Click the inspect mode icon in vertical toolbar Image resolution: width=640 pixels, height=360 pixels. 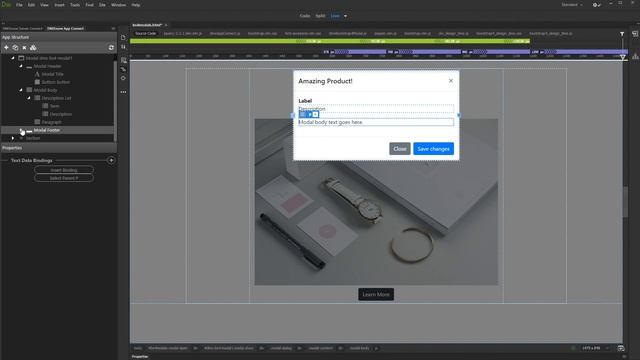tap(123, 60)
